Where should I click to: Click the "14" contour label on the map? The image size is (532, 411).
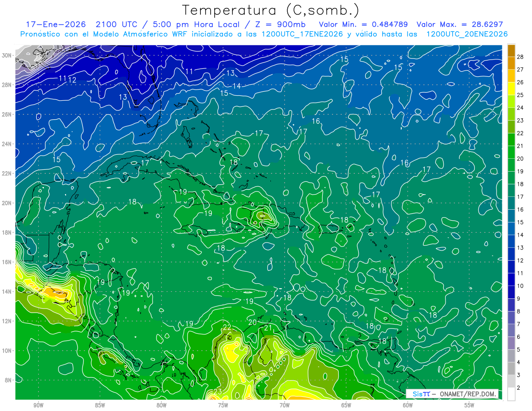237,86
